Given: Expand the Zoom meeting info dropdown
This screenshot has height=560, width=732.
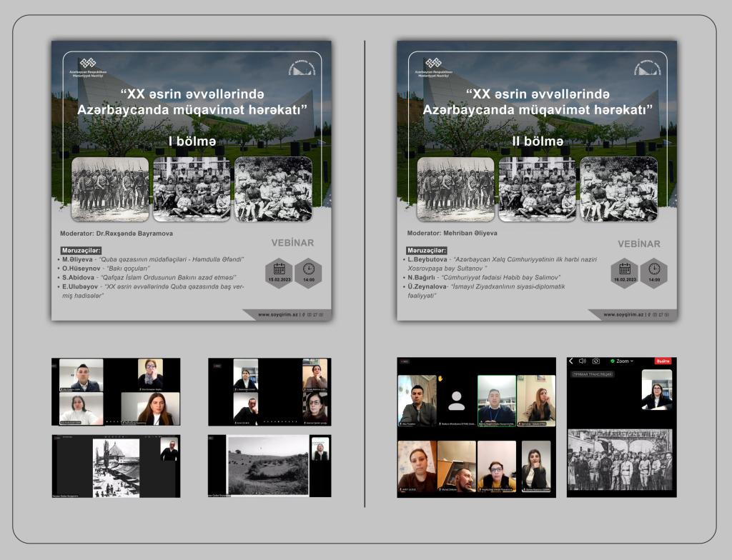Looking at the screenshot, I should 622,361.
